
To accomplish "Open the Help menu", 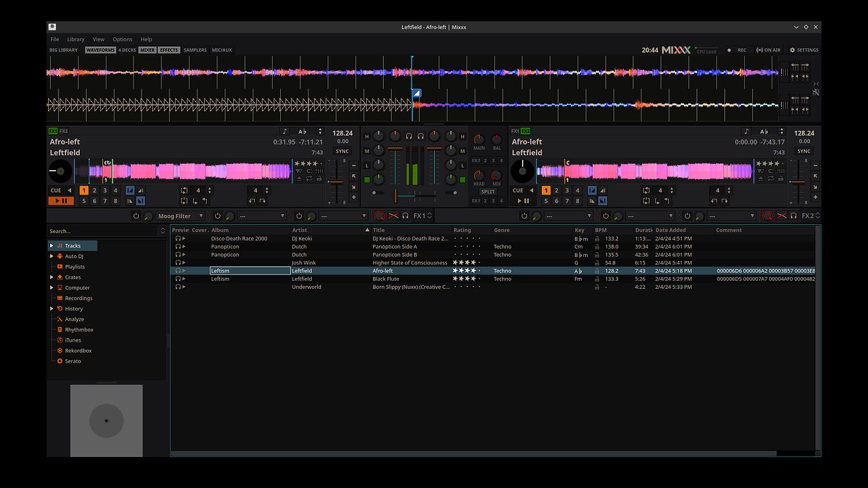I will 146,39.
